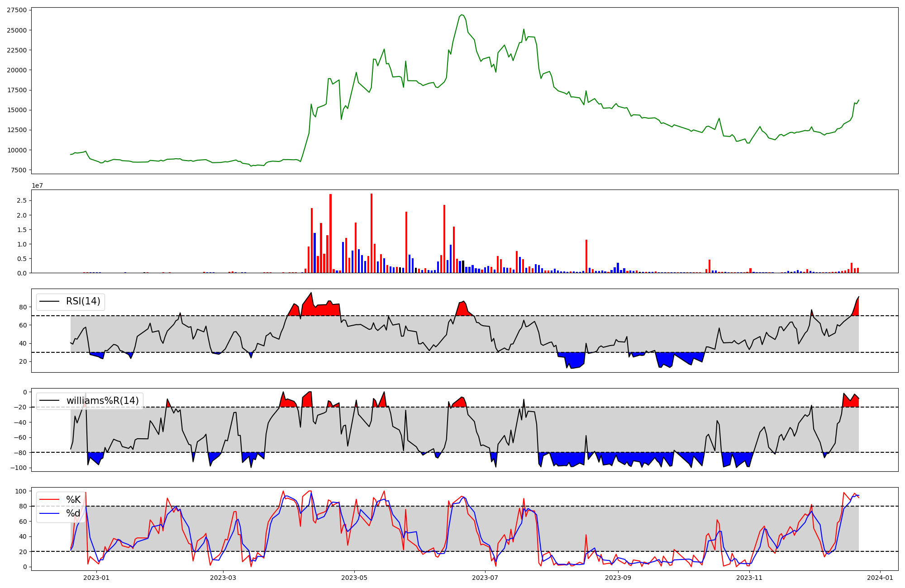This screenshot has height=588, width=905.
Task: Click the 2023-11 date tick label
Action: [x=749, y=578]
